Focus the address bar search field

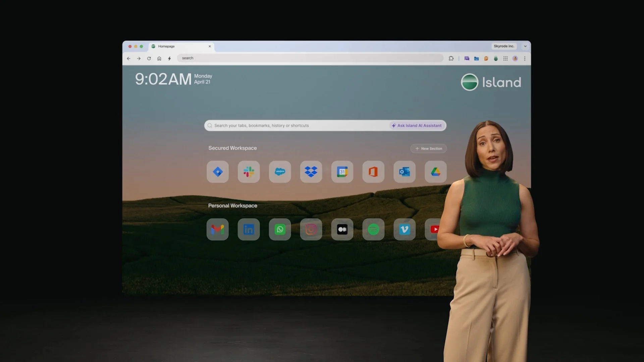pos(310,58)
